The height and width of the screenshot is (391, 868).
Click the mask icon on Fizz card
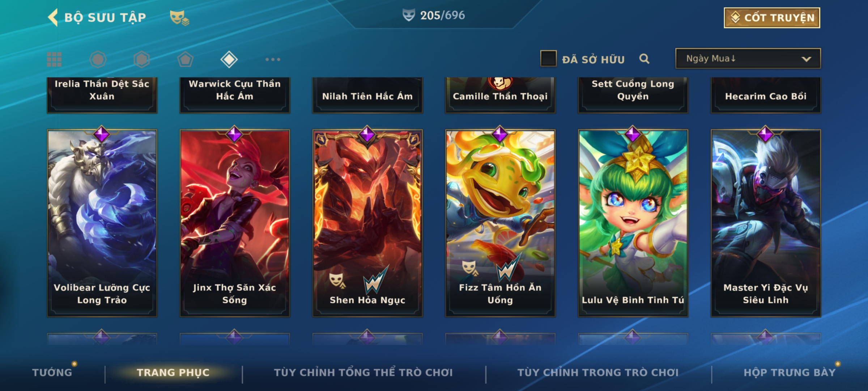tap(469, 268)
